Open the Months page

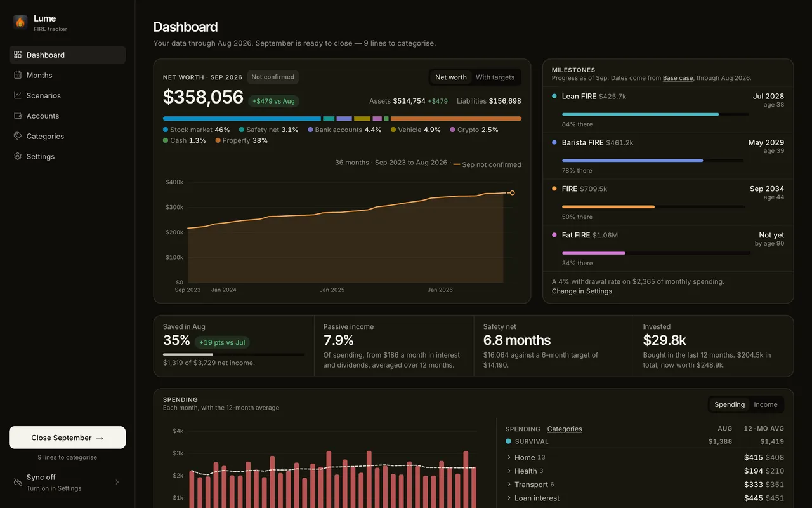tap(67, 75)
